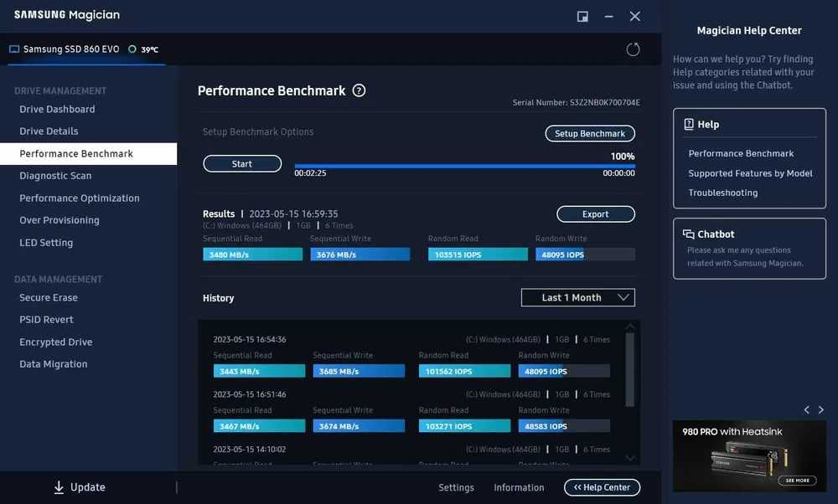Click the Update label
The height and width of the screenshot is (504, 838).
click(88, 487)
